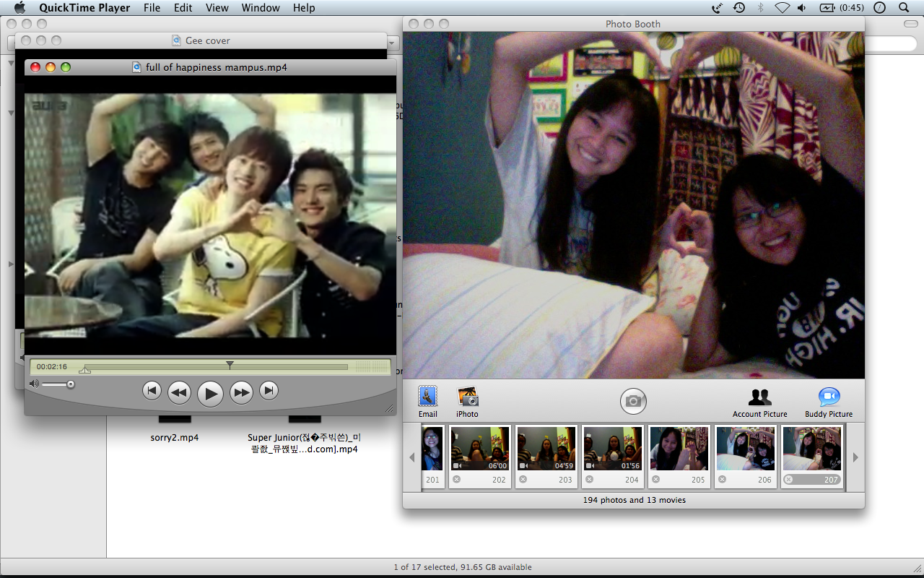The width and height of the screenshot is (924, 578).
Task: Select photo thumbnail 206
Action: tap(745, 456)
